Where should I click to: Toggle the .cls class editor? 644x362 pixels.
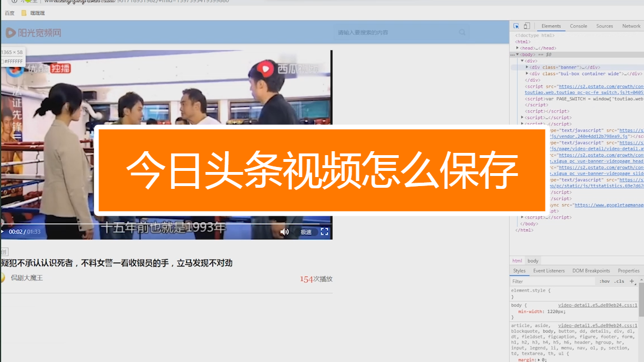pos(619,282)
